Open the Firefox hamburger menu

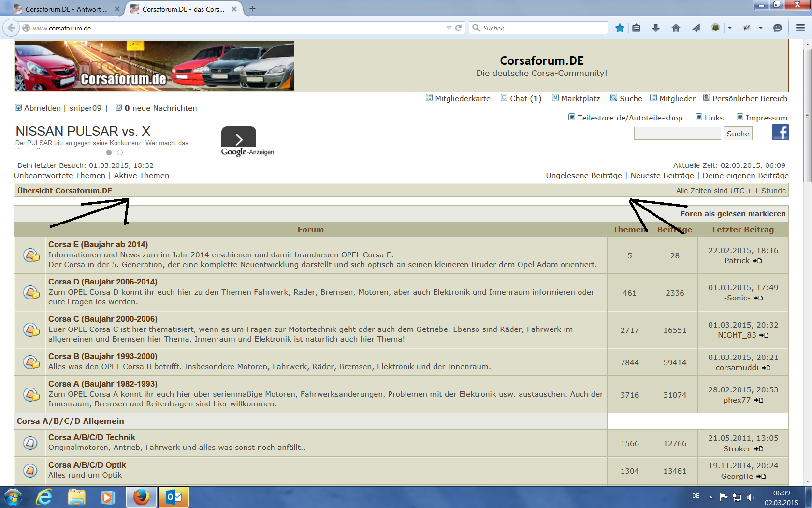800,28
